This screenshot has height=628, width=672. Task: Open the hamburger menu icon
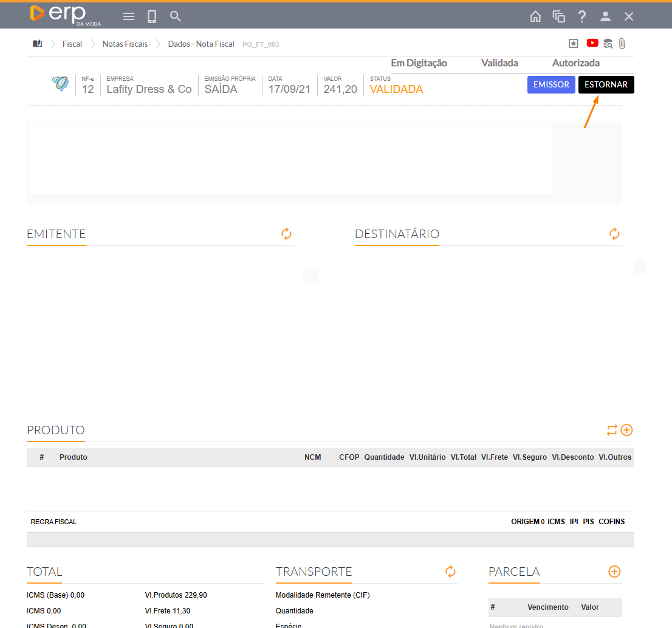tap(129, 16)
